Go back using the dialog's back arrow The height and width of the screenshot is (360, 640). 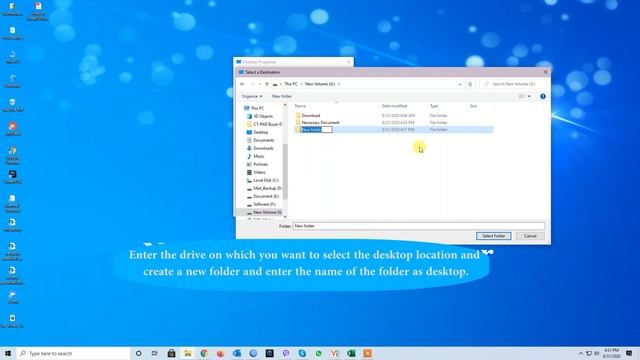point(242,84)
